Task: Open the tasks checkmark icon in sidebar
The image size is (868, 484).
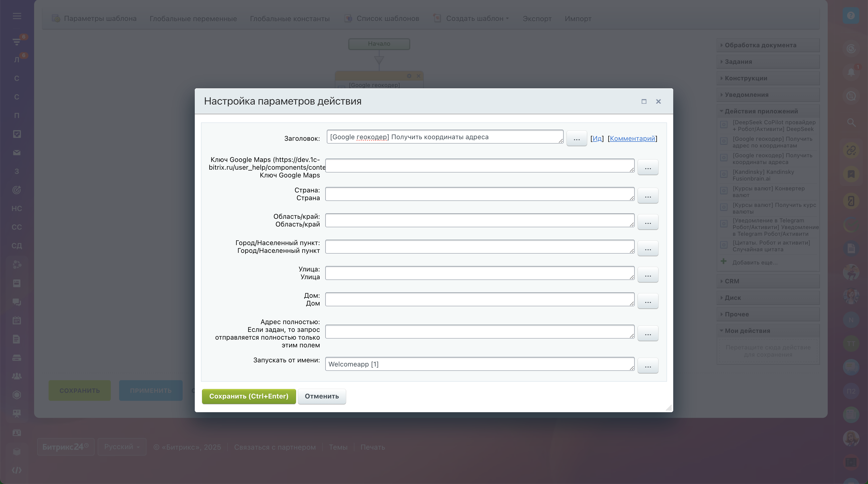Action: [x=17, y=134]
